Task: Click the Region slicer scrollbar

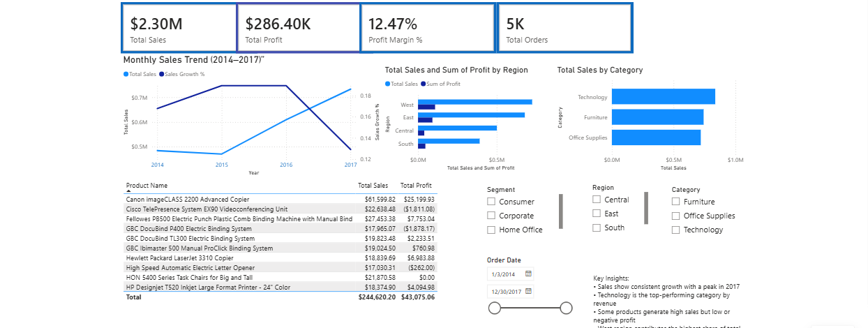Action: point(646,208)
